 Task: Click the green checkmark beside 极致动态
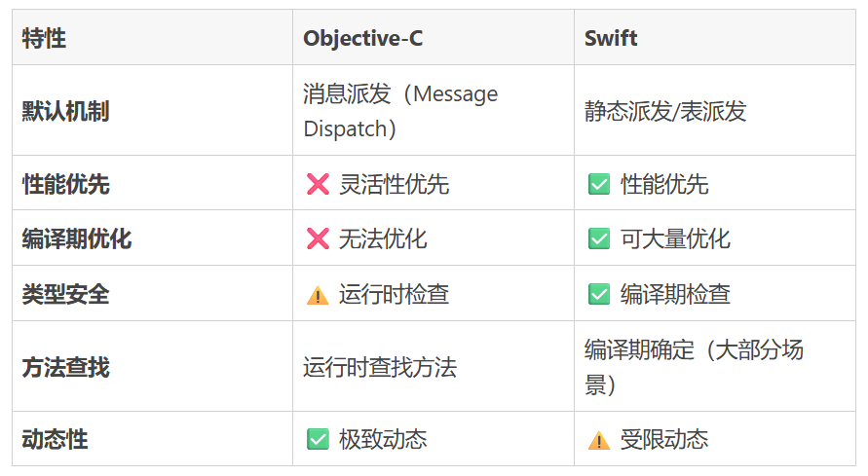(318, 439)
